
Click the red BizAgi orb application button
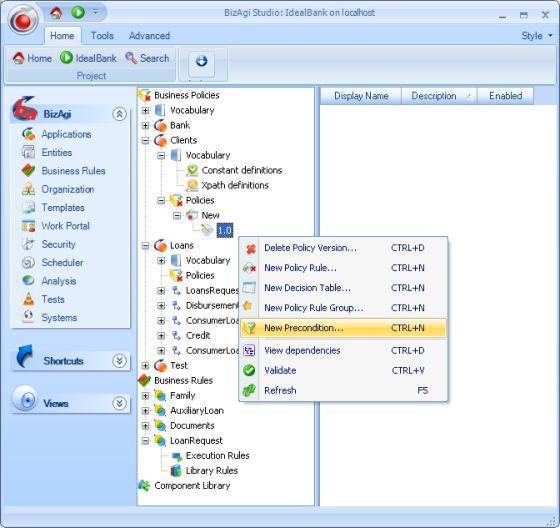(x=24, y=20)
